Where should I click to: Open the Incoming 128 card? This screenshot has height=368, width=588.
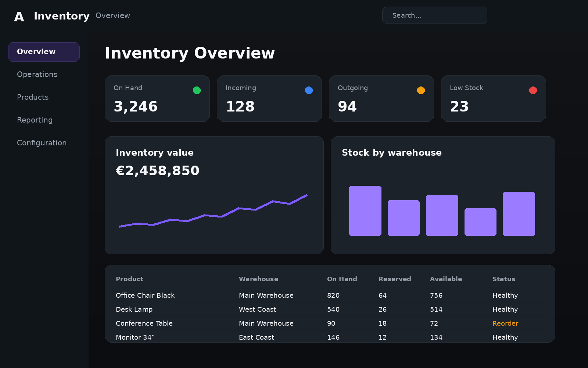click(x=269, y=99)
